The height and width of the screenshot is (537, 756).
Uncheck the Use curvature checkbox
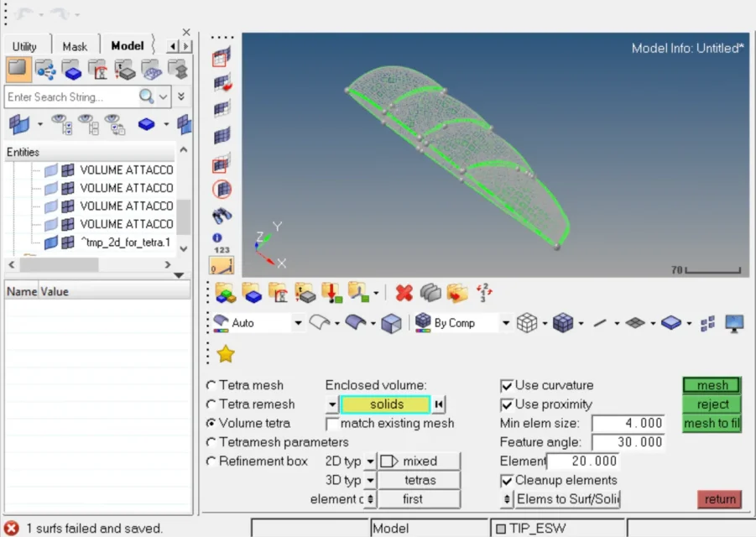tap(507, 385)
